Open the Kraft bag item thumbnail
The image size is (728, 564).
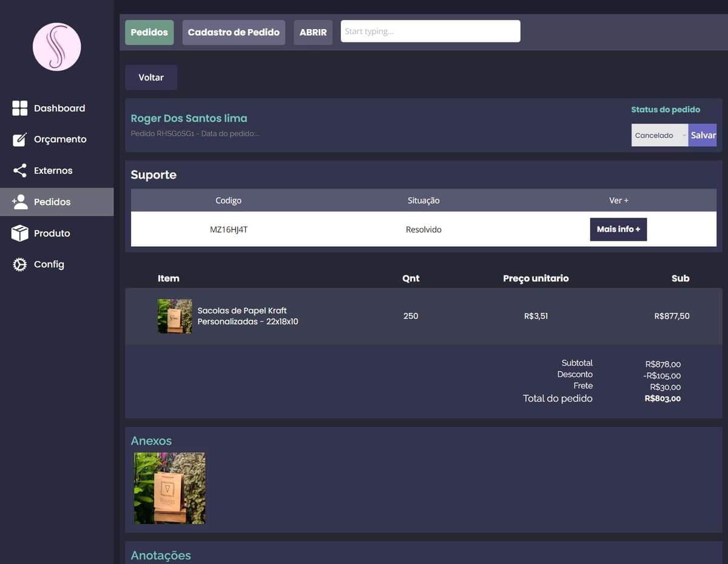(x=175, y=316)
